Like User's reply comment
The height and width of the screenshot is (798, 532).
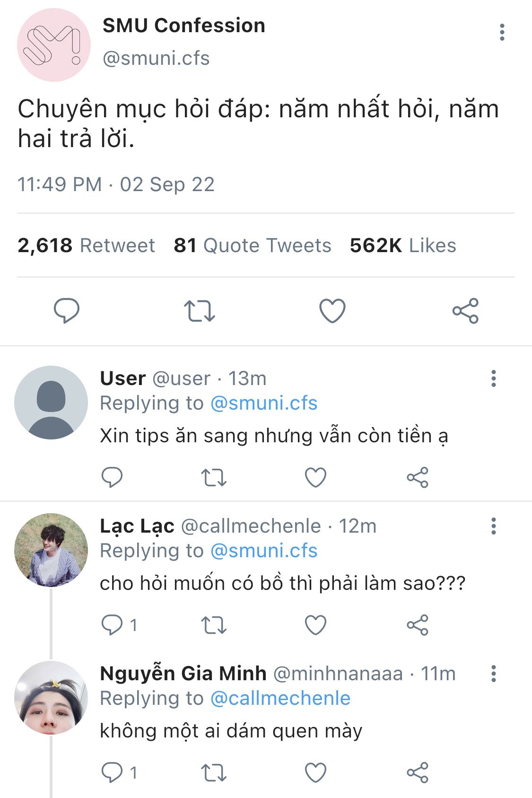315,477
